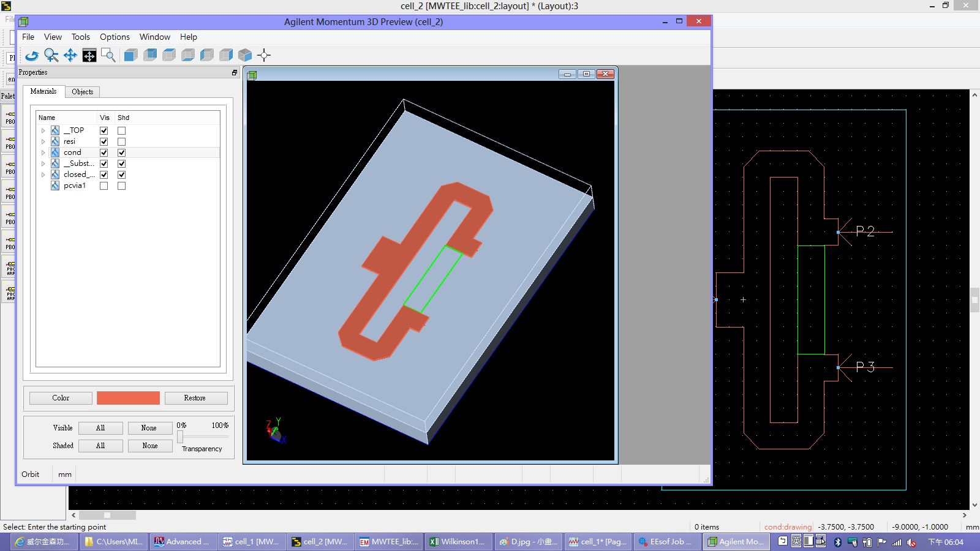This screenshot has width=980, height=551.
Task: Switch to back view cube
Action: [150, 55]
